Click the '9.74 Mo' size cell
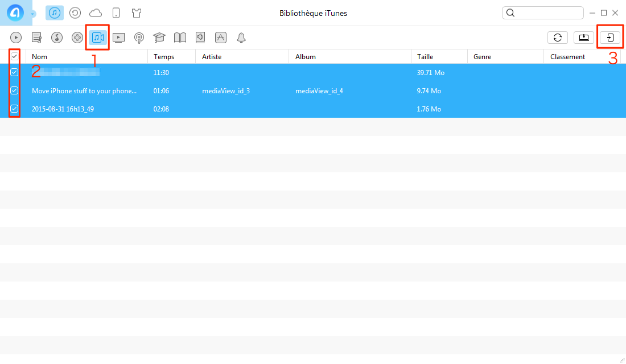 (429, 91)
